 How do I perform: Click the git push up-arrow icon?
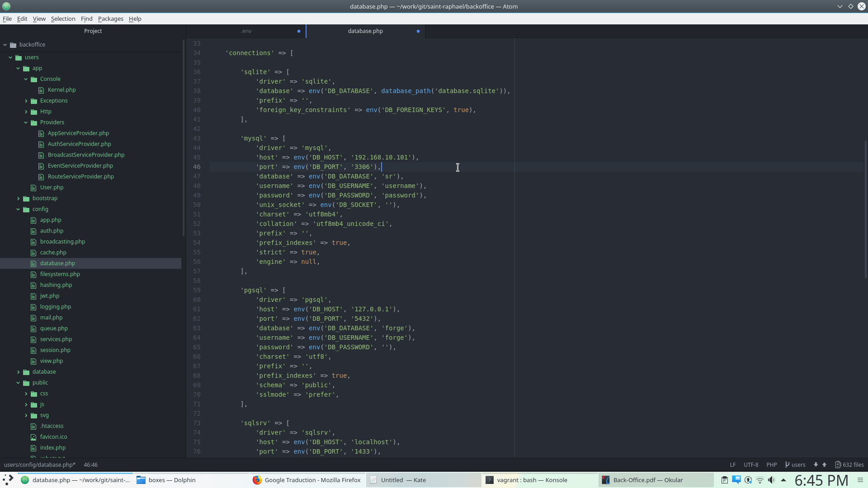click(824, 465)
